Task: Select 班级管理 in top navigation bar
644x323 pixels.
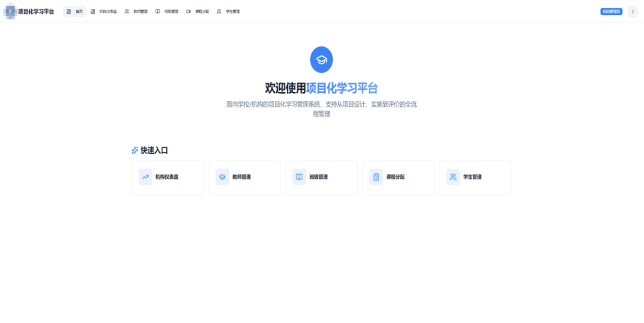Action: click(167, 11)
